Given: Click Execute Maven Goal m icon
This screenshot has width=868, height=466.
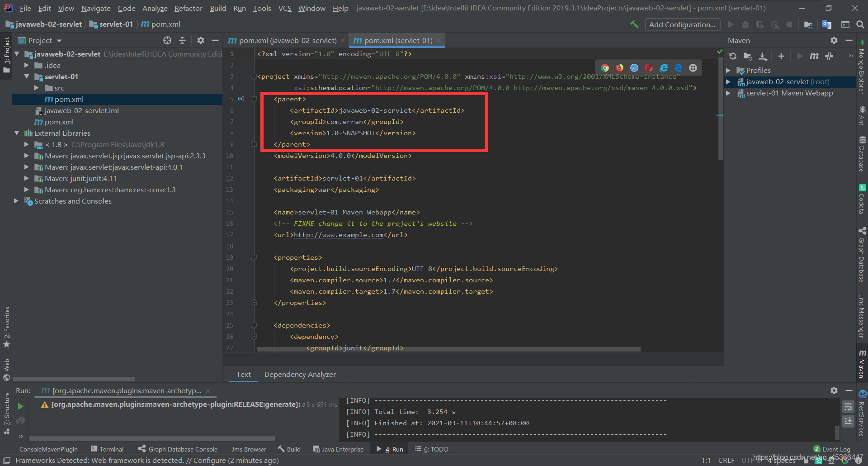Looking at the screenshot, I should [x=814, y=56].
